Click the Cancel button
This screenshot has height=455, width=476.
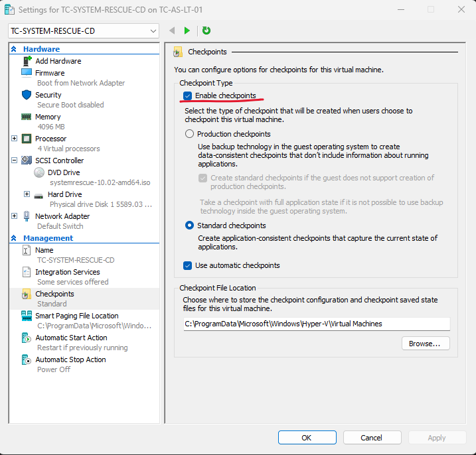[x=372, y=437]
